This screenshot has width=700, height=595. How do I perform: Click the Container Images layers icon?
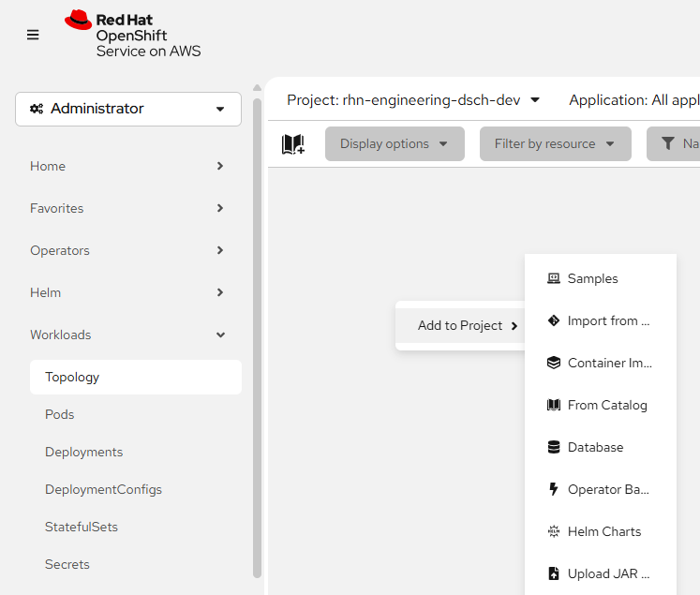(x=554, y=363)
